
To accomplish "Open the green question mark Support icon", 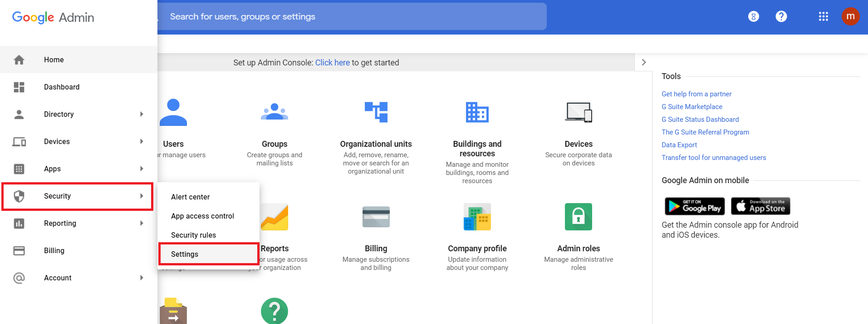I will click(x=275, y=311).
